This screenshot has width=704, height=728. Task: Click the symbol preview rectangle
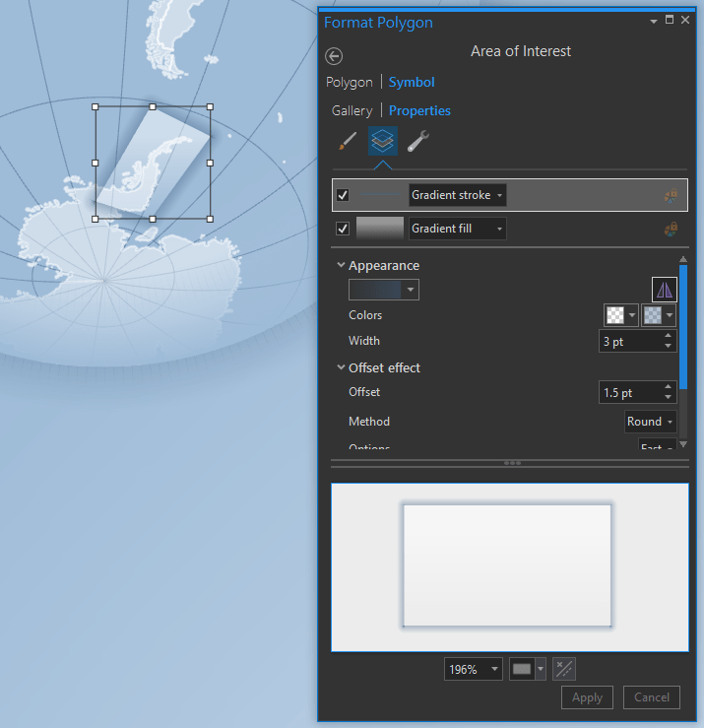(x=507, y=566)
